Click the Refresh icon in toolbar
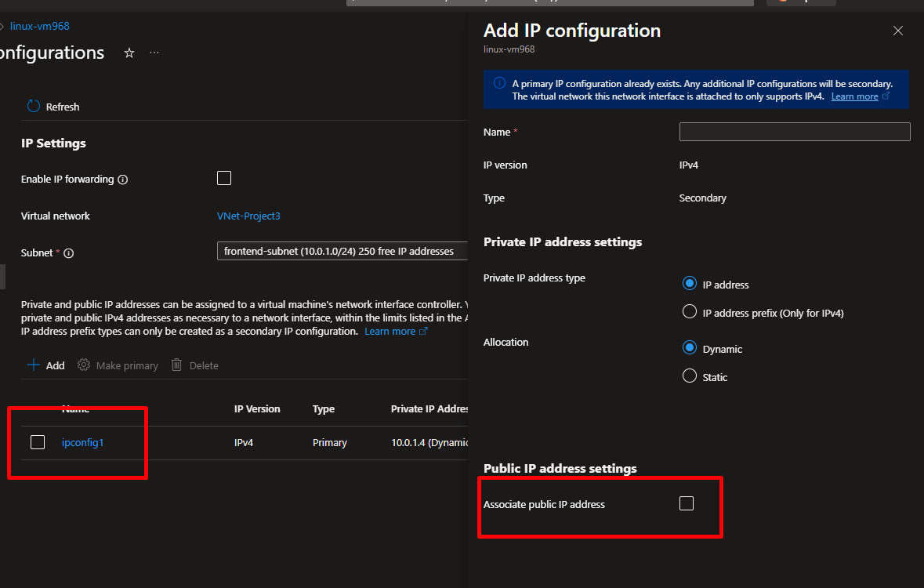The height and width of the screenshot is (588, 924). click(x=33, y=107)
